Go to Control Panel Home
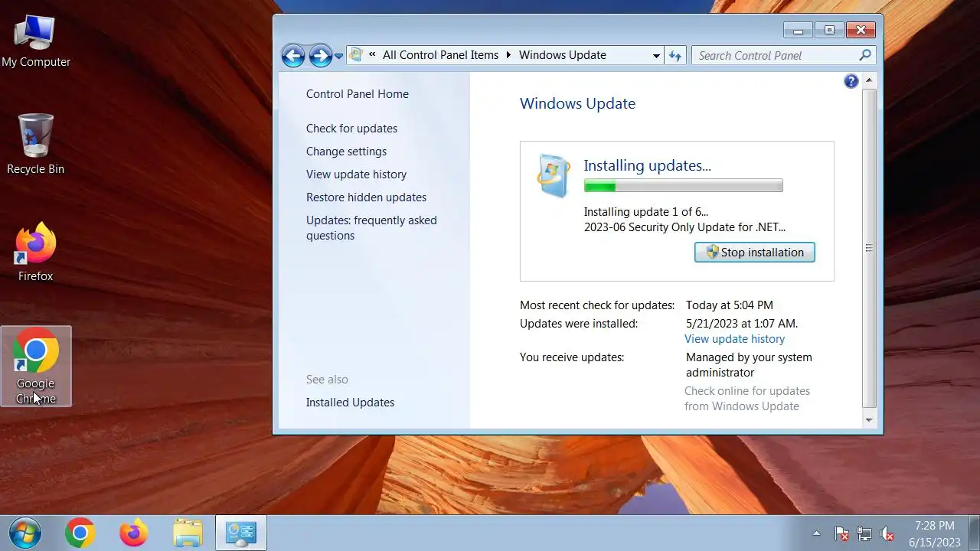Image resolution: width=980 pixels, height=551 pixels. pos(358,94)
